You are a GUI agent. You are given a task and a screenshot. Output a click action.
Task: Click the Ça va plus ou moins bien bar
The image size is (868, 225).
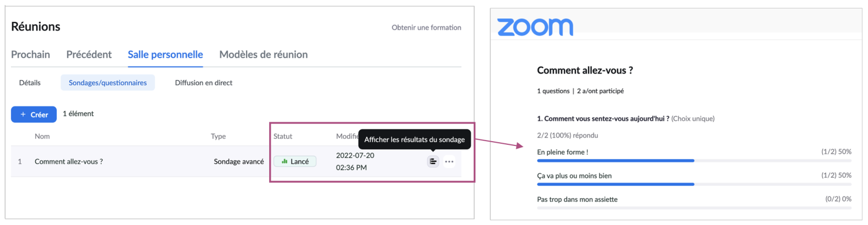click(x=693, y=184)
